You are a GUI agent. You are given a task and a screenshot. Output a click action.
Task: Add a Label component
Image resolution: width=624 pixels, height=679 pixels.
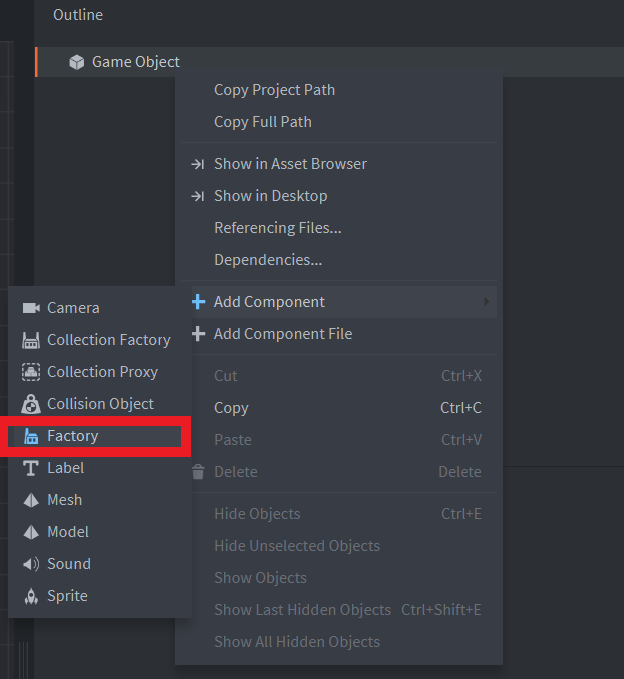(100, 468)
